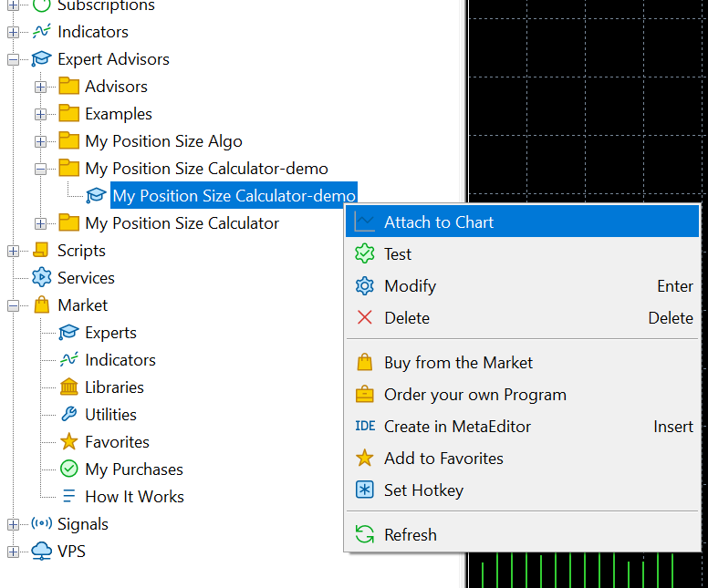Click the Indicators icon under Market
This screenshot has width=708, height=588.
click(x=69, y=360)
